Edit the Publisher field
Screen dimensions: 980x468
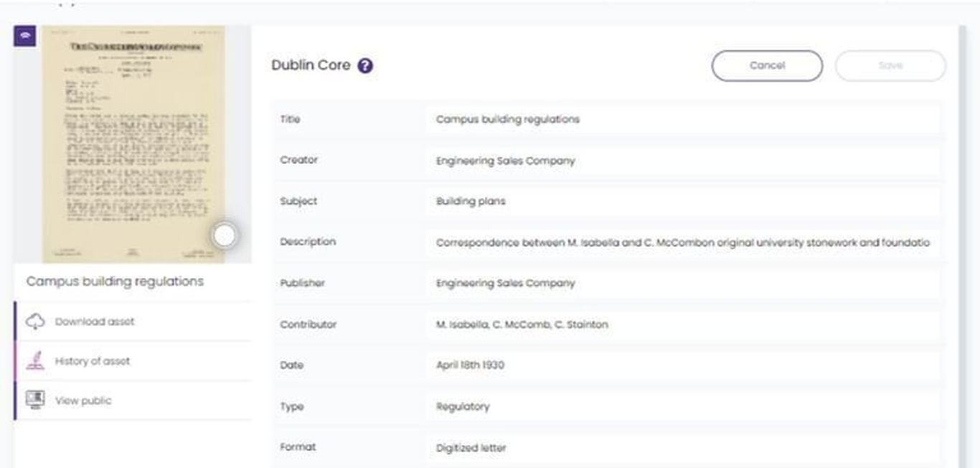coord(682,284)
